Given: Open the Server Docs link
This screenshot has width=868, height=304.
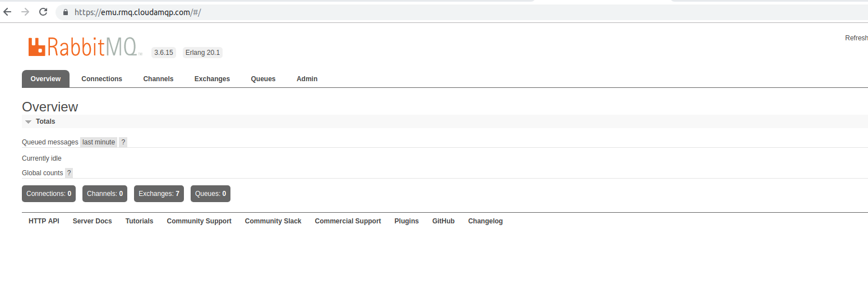Looking at the screenshot, I should click(x=93, y=221).
